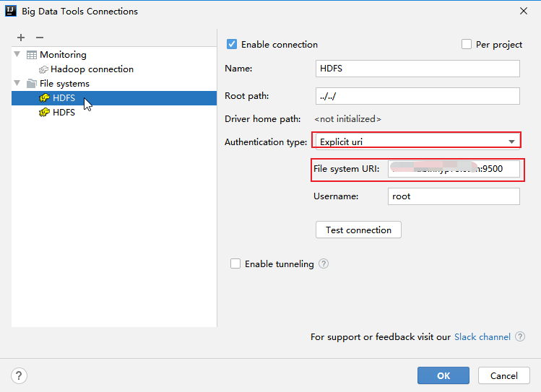The height and width of the screenshot is (392, 541).
Task: Click into the Username field
Action: click(454, 196)
